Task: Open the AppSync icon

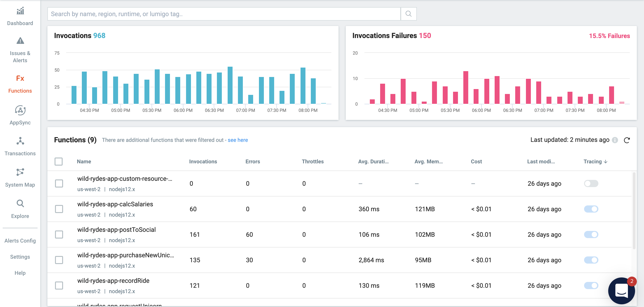Action: [20, 110]
